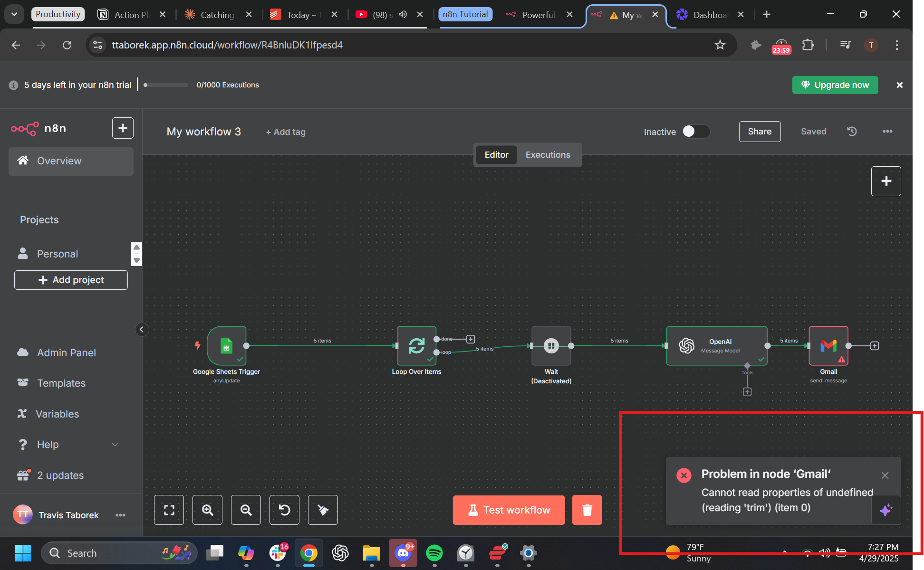Viewport: 924px width, 570px height.
Task: Open Discord from the taskbar
Action: (403, 552)
